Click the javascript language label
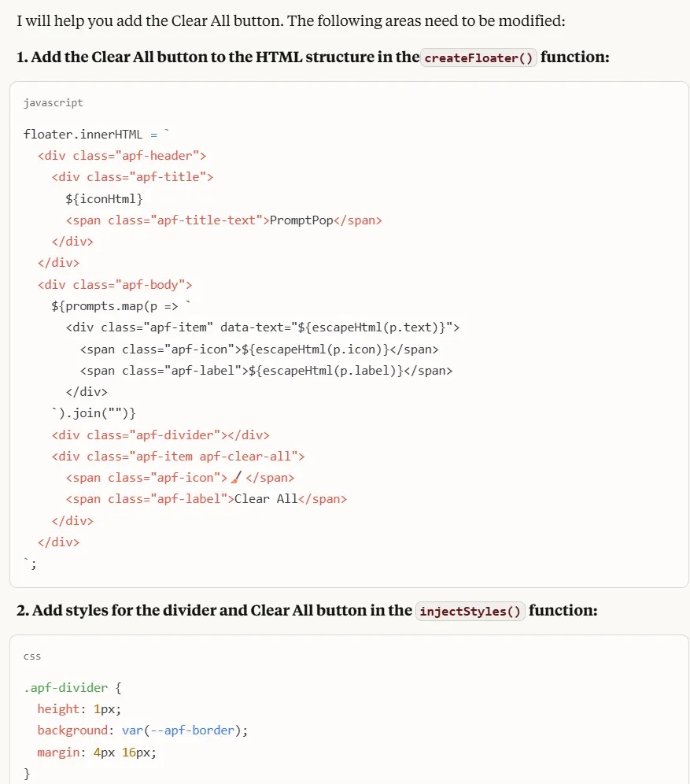This screenshot has height=784, width=690. 53,102
